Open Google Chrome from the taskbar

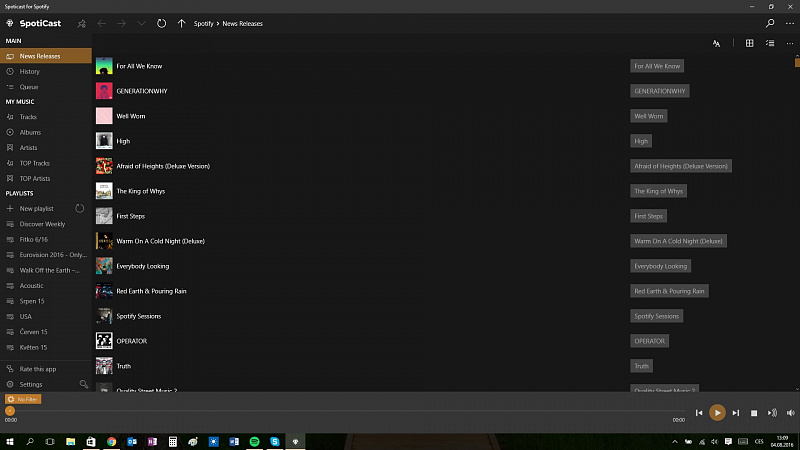click(112, 441)
